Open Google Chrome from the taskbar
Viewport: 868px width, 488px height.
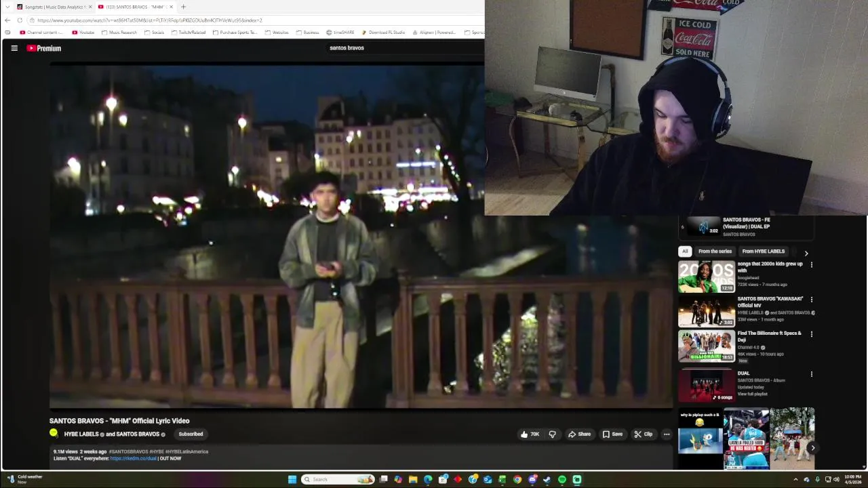[517, 479]
